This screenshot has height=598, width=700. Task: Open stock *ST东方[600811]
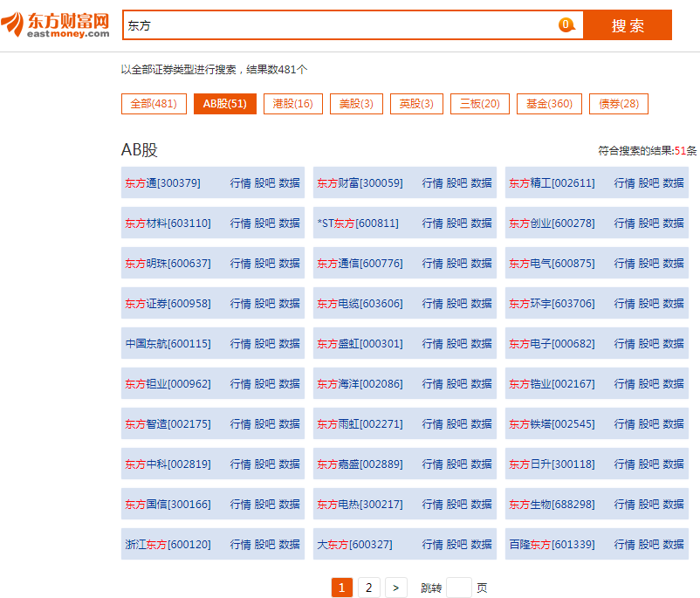pyautogui.click(x=358, y=223)
